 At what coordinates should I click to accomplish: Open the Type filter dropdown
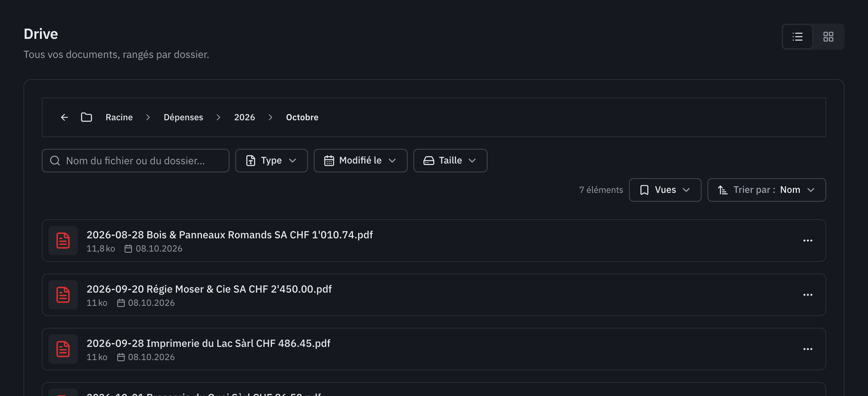272,161
